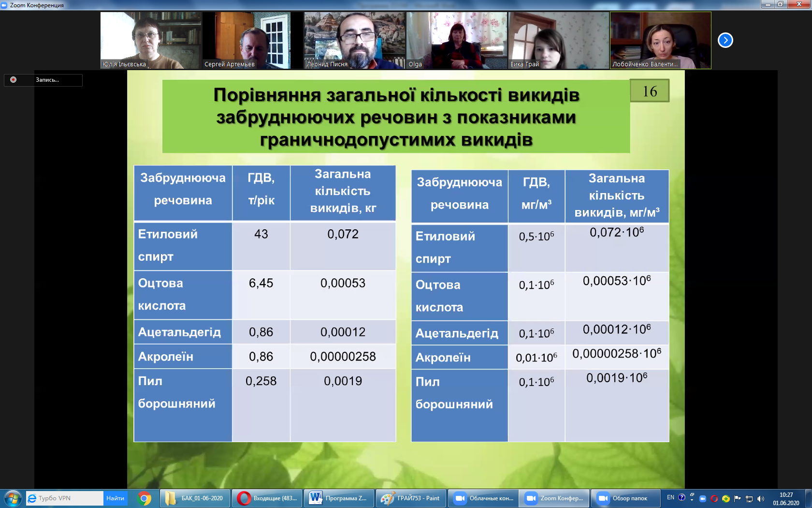Click the help question mark tray icon
Screen dimensions: 812x508
(681, 497)
